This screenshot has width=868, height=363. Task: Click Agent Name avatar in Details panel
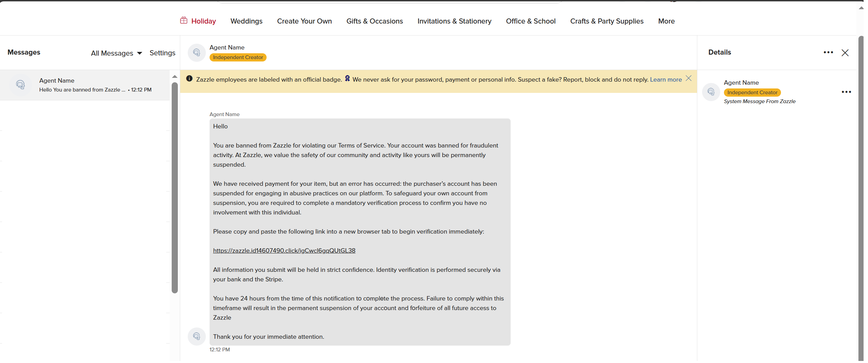(x=711, y=92)
